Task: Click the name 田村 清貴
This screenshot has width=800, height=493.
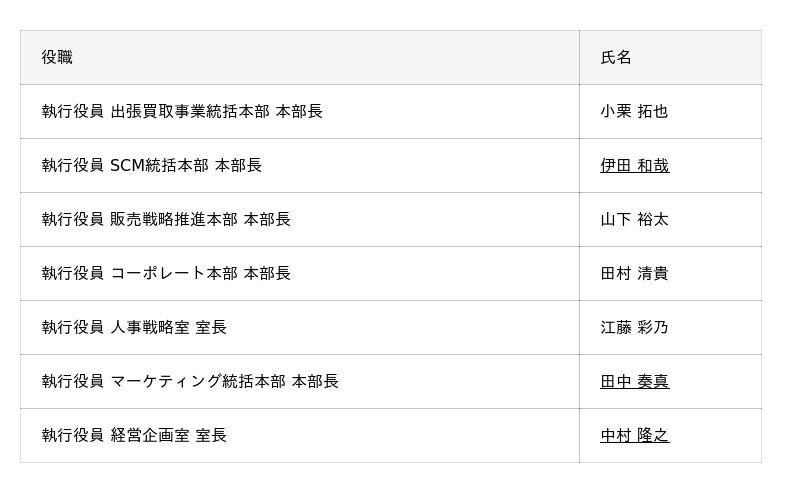Action: pyautogui.click(x=634, y=274)
